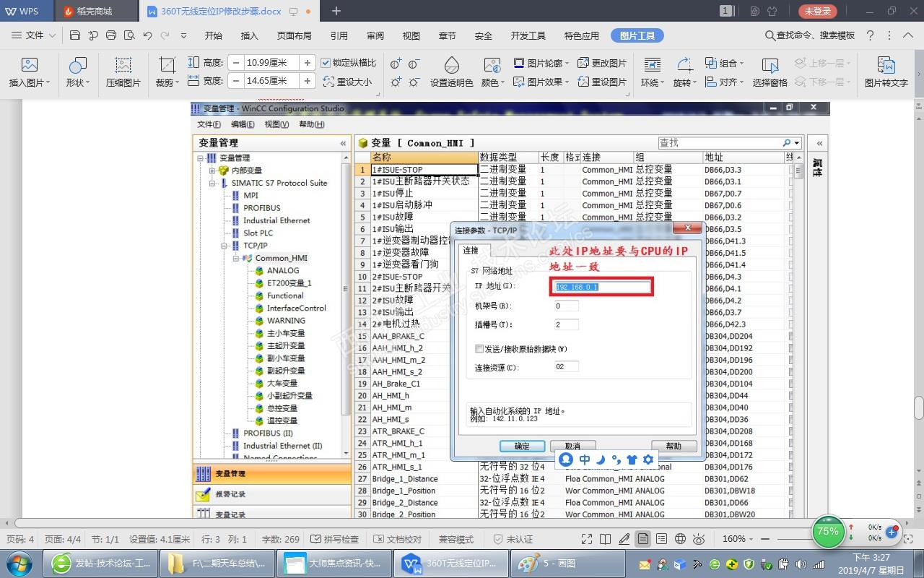Image resolution: width=924 pixels, height=578 pixels.
Task: Click Reset Picture (重设图片)
Action: click(601, 82)
